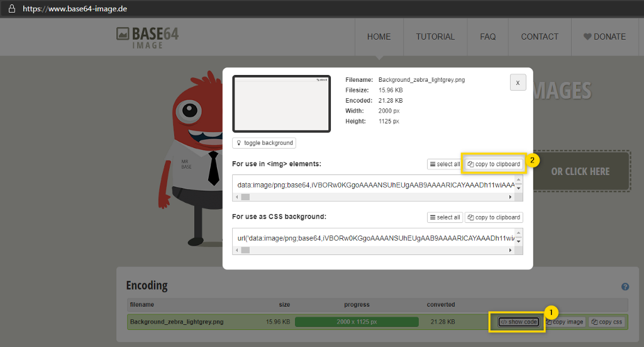The width and height of the screenshot is (644, 347).
Task: Click the blue help question mark icon
Action: click(625, 287)
